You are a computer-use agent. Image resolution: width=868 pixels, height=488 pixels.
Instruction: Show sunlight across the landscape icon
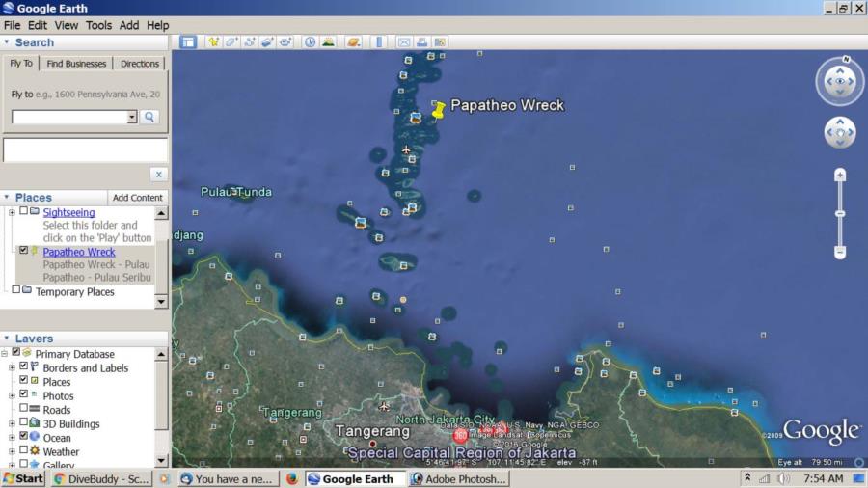[x=328, y=42]
